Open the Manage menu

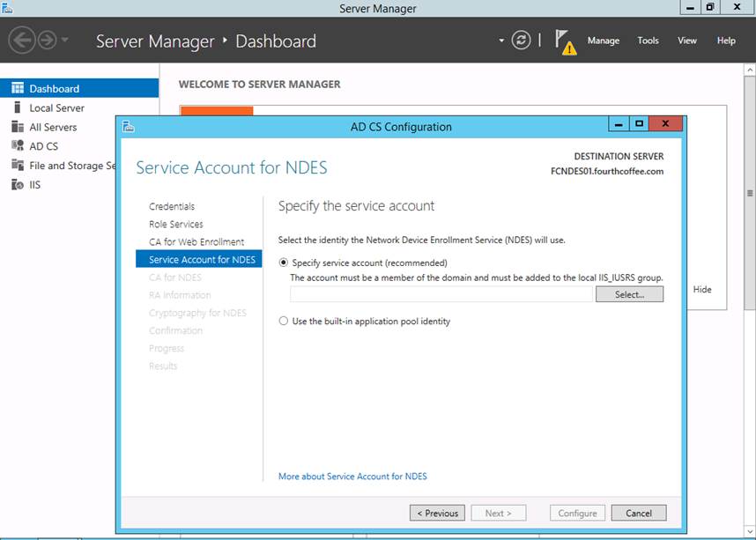click(603, 41)
